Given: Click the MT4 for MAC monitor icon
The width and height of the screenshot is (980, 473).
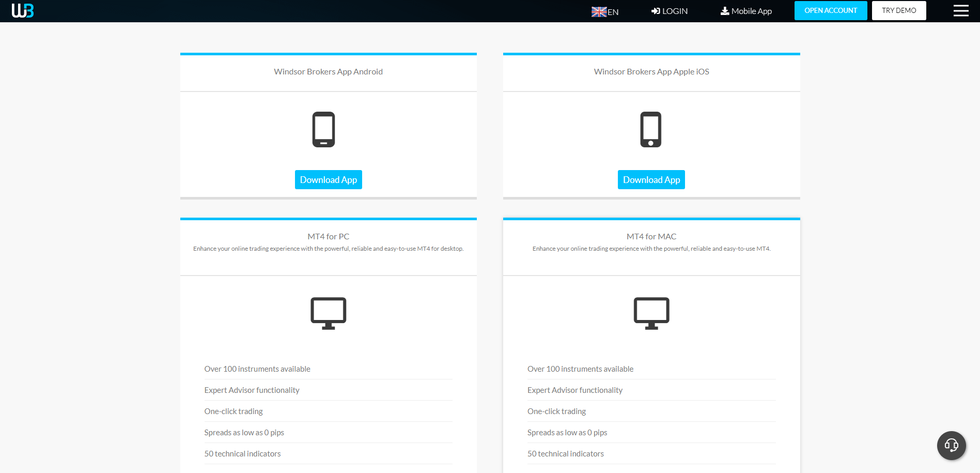Looking at the screenshot, I should [x=651, y=313].
